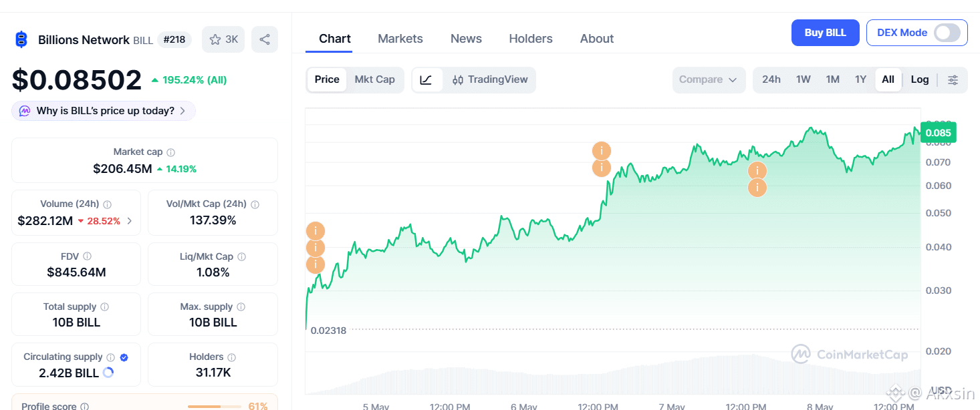Image resolution: width=980 pixels, height=410 pixels.
Task: Click the 31.17K holders value
Action: [213, 373]
